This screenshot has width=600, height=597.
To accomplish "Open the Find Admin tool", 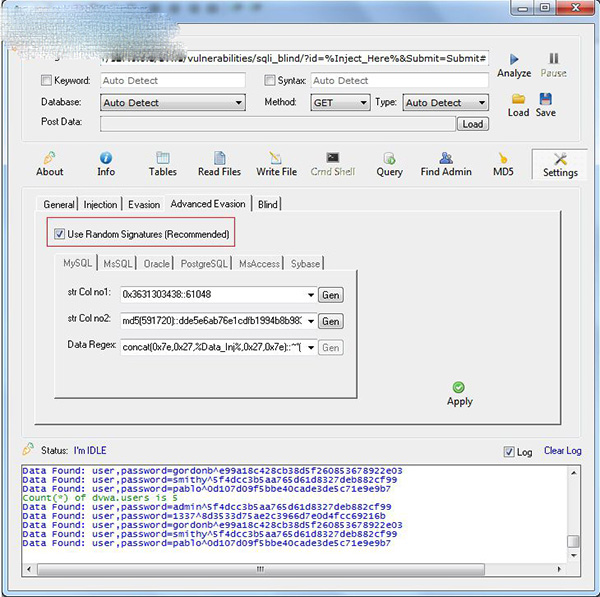I will tap(446, 158).
